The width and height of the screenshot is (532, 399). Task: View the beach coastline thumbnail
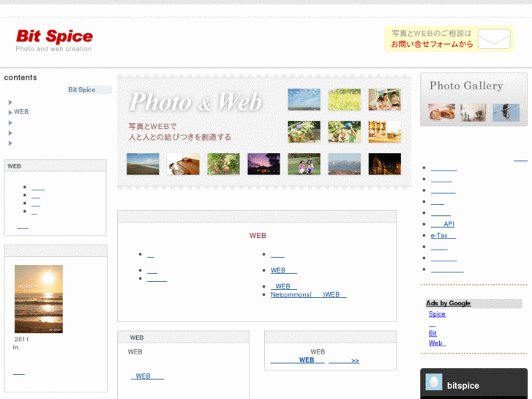coord(143,164)
